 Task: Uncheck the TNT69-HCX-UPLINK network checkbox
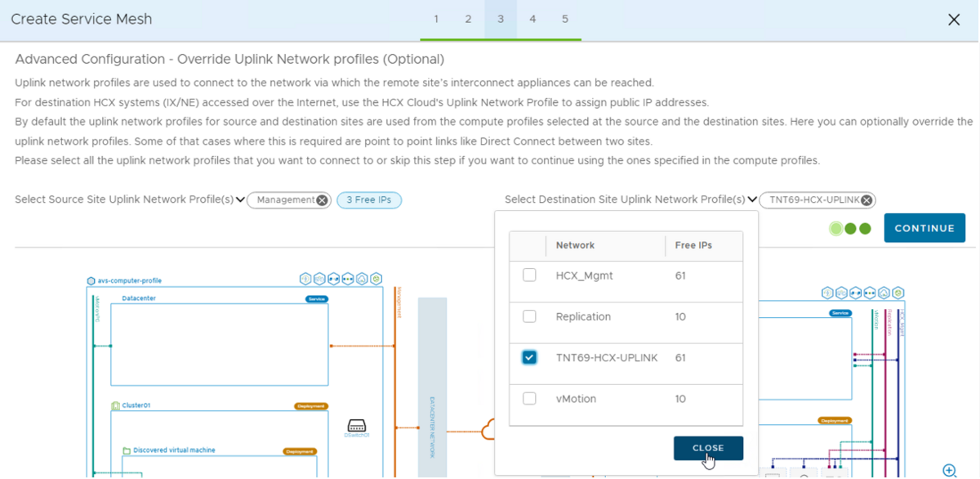pos(529,357)
